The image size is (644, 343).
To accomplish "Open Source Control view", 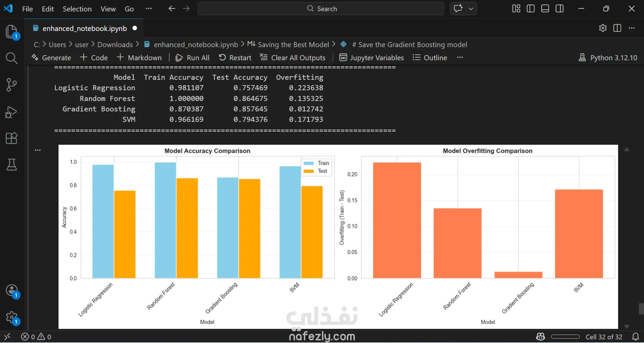I will click(x=12, y=85).
